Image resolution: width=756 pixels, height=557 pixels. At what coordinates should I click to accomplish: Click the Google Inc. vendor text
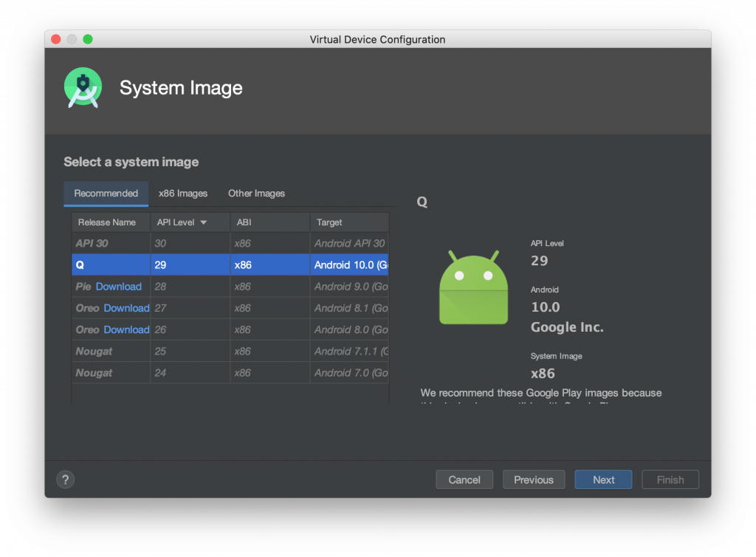567,327
